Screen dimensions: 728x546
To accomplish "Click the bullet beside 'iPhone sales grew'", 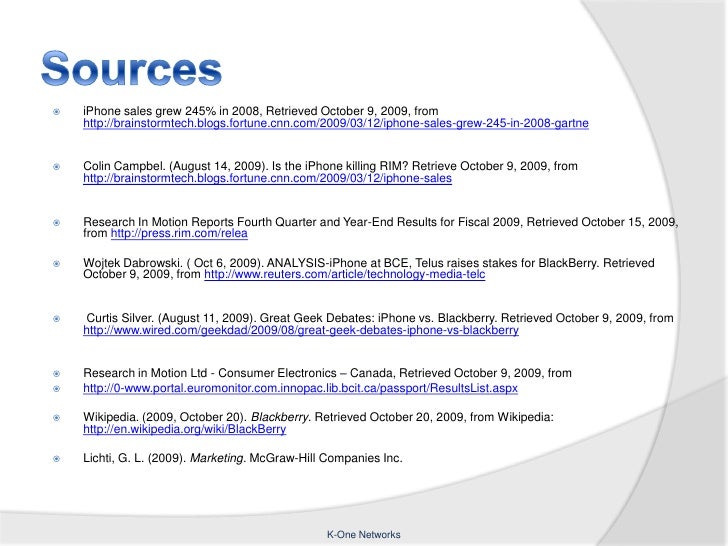I will (57, 111).
